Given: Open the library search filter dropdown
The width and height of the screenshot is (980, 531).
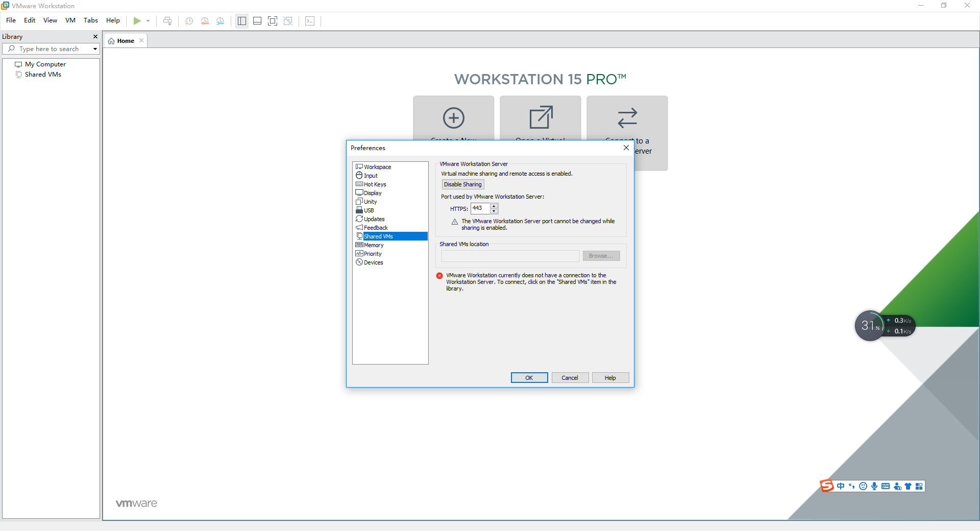Looking at the screenshot, I should (x=95, y=49).
